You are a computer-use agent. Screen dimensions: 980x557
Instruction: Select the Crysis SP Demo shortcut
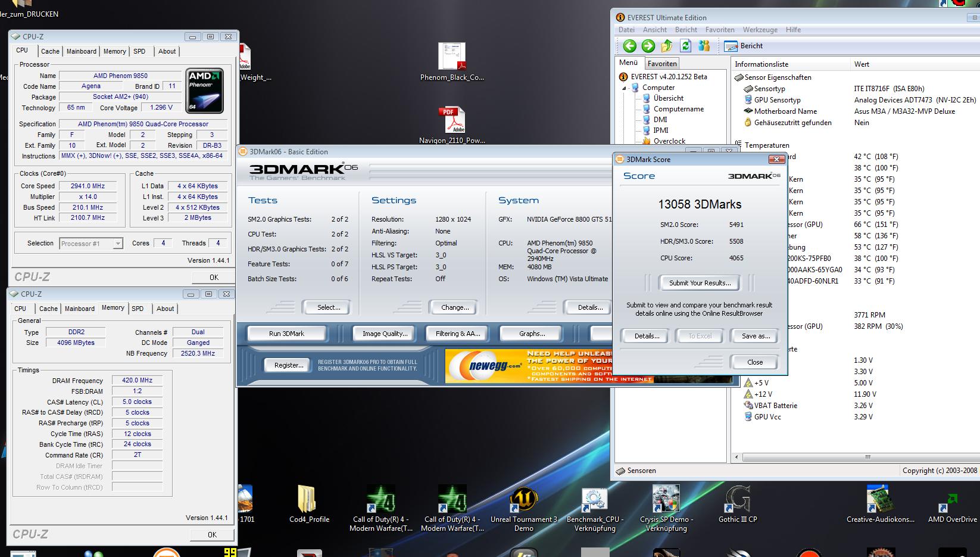point(666,508)
